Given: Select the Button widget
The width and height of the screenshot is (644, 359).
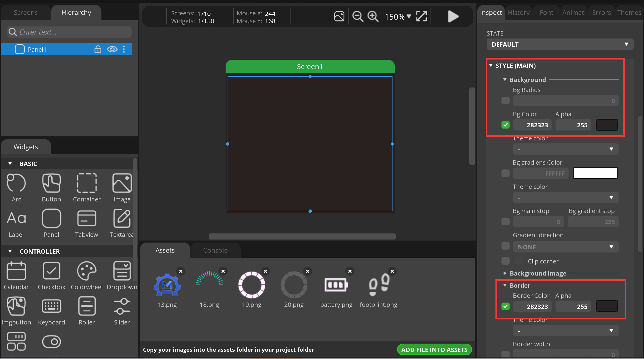Looking at the screenshot, I should 51,188.
